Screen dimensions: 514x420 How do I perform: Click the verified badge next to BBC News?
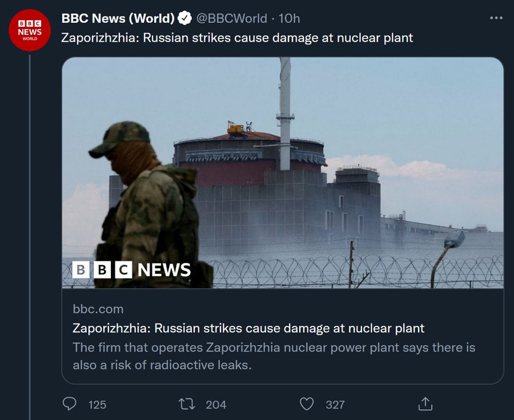click(184, 18)
